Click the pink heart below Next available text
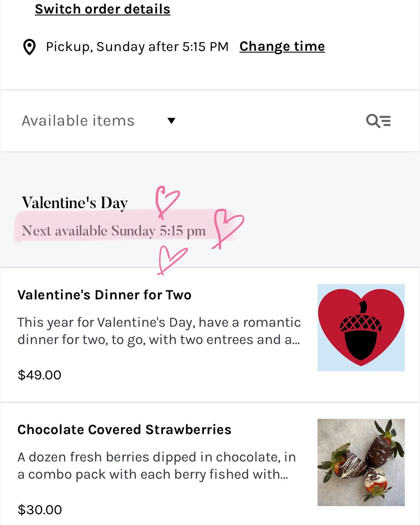420x525 pixels. coord(172,260)
